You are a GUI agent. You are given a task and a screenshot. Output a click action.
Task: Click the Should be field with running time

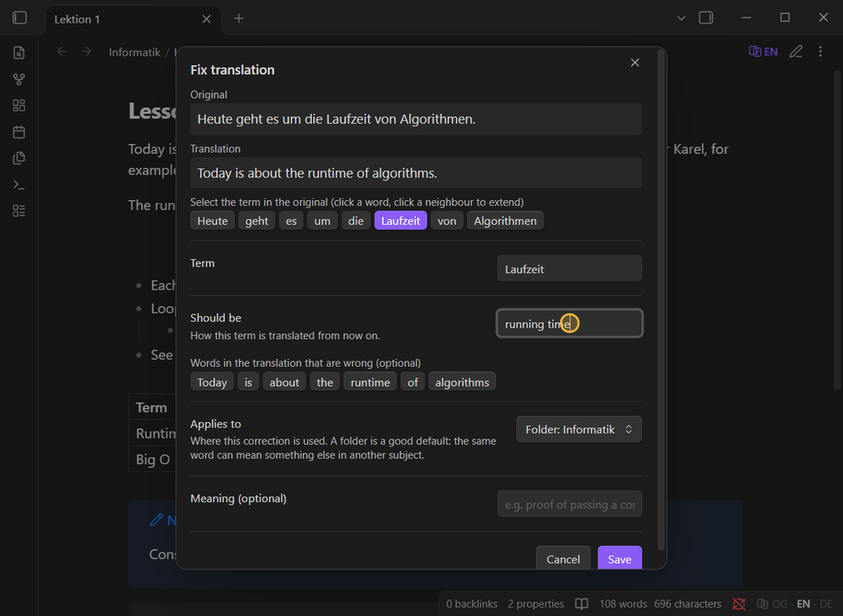pyautogui.click(x=569, y=323)
